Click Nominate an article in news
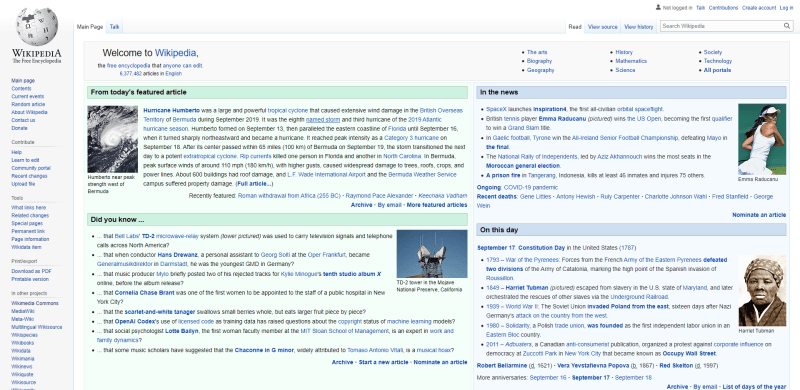Viewport: 800px width, 390px height. pos(759,215)
